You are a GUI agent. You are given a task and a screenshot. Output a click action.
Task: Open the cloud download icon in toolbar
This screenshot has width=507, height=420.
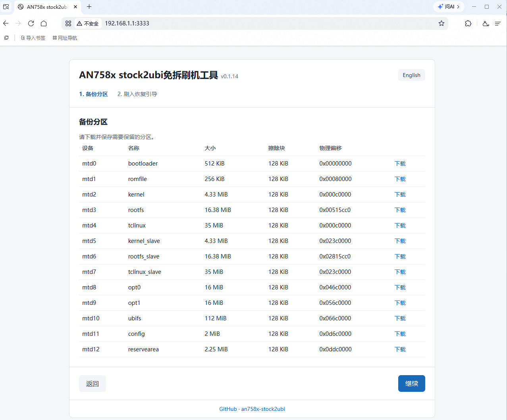pos(486,23)
